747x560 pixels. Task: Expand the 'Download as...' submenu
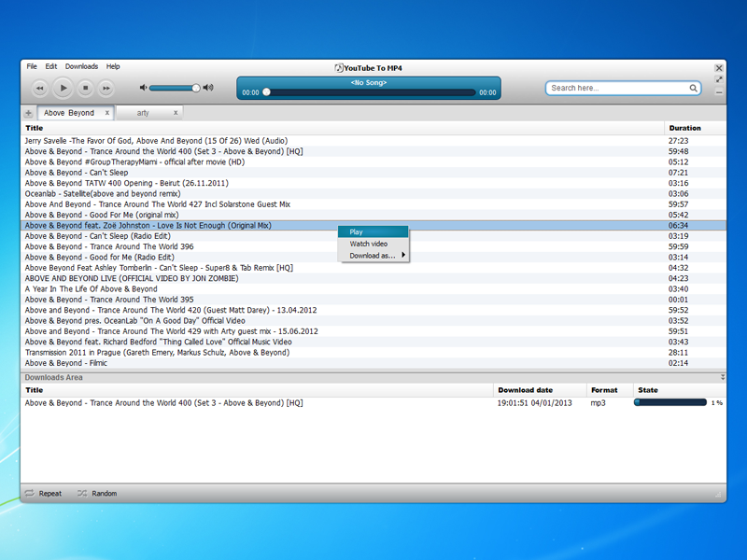(x=373, y=256)
